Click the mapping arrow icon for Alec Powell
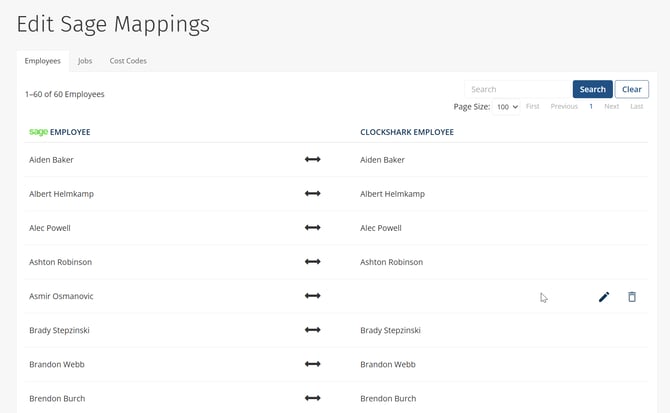670x413 pixels. [312, 228]
